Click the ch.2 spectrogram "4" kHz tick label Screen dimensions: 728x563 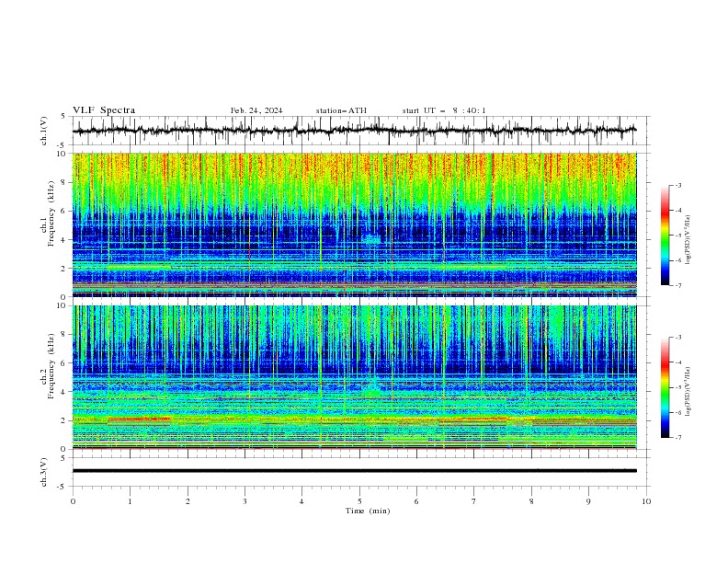(x=65, y=392)
